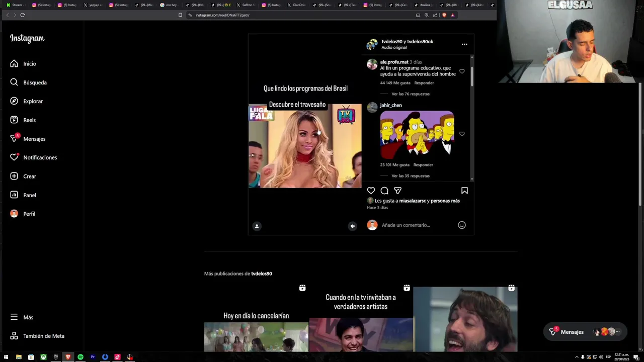
Task: Show hidden system tray icons
Action: click(577, 357)
